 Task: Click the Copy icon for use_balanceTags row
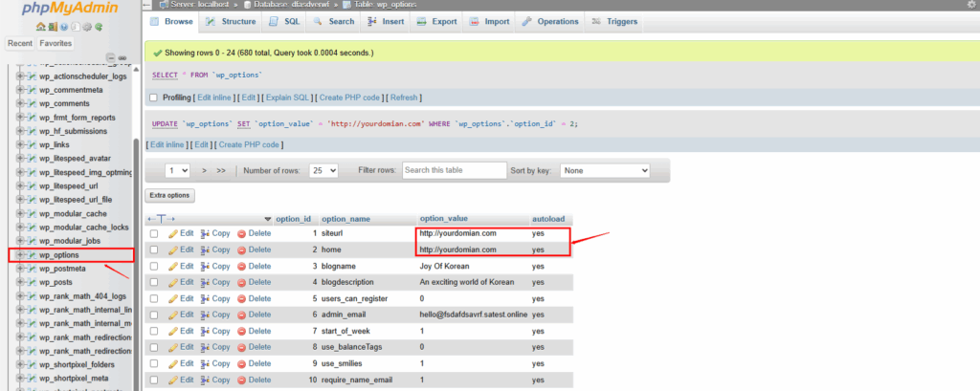(x=205, y=347)
